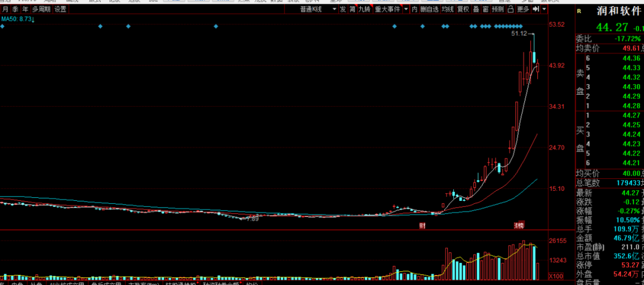
Task: Select sell level 1 price 44.28
Action: click(631, 106)
